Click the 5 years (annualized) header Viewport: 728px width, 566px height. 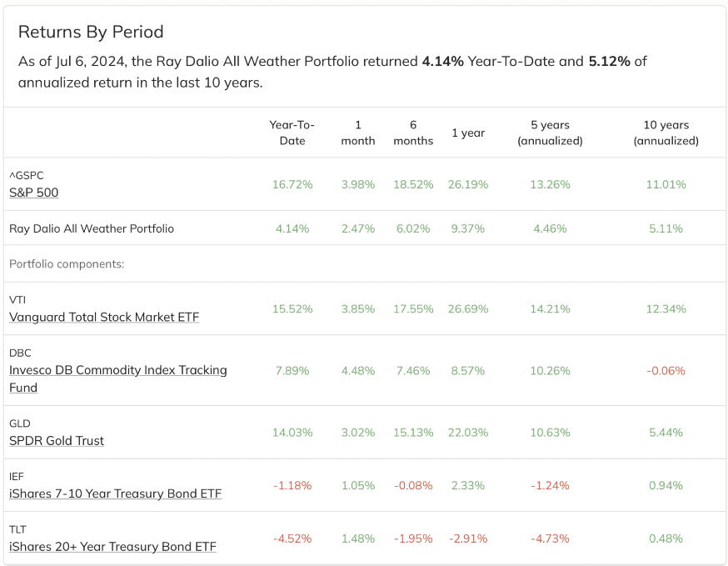coord(551,133)
